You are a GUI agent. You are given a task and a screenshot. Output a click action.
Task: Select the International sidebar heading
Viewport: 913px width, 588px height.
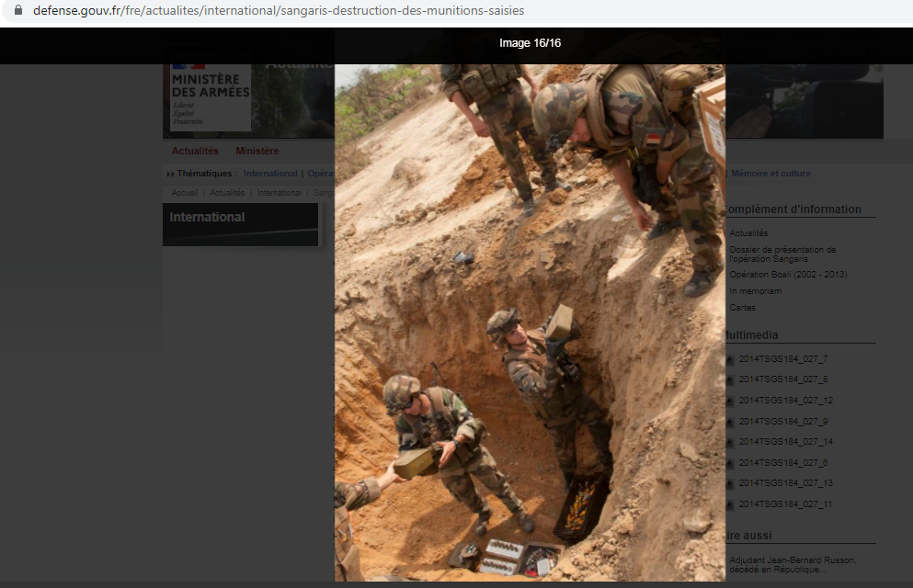pyautogui.click(x=207, y=217)
